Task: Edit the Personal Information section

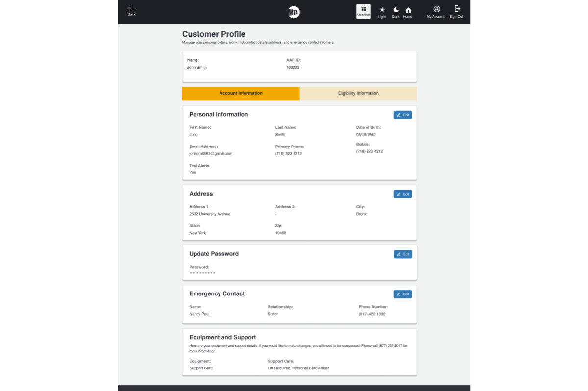Action: coord(402,115)
